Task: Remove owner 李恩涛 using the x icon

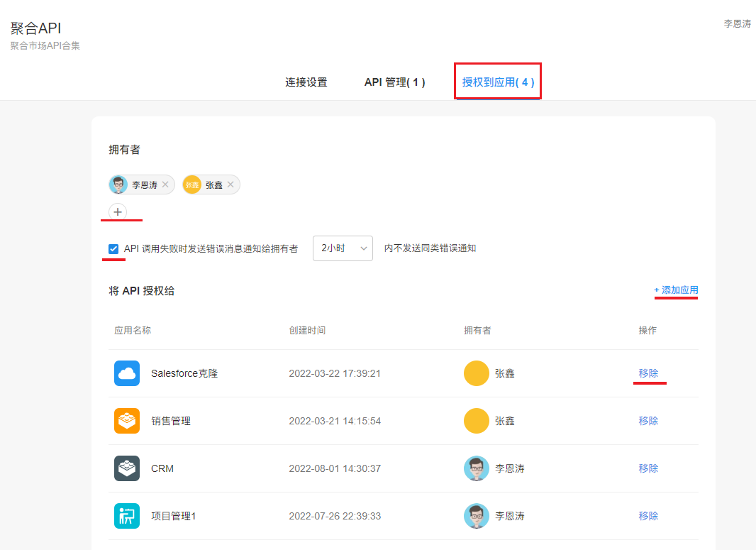Action: click(165, 185)
